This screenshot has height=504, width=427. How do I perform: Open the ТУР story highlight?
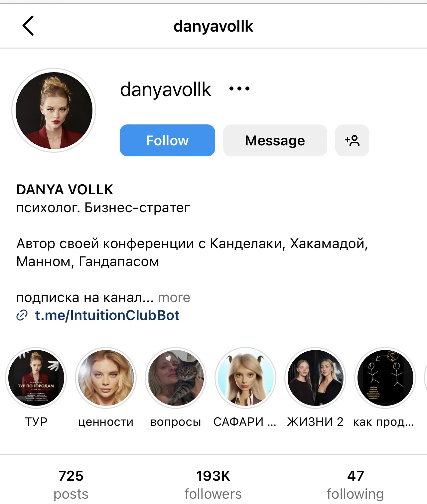[36, 378]
